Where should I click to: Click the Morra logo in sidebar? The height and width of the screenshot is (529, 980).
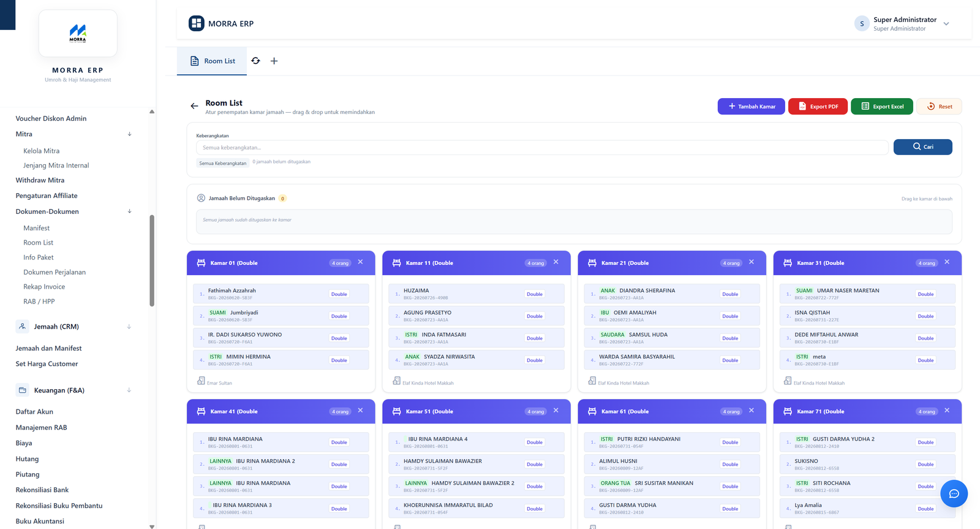[x=78, y=33]
